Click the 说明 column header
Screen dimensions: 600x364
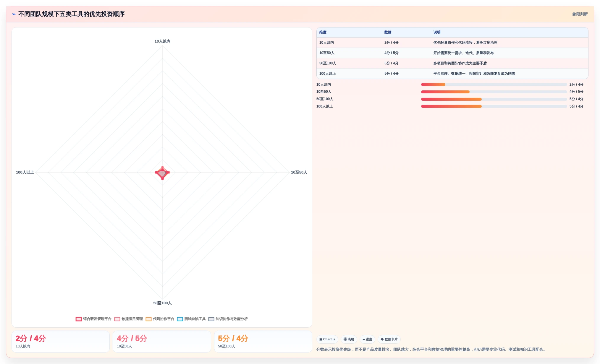pos(437,32)
